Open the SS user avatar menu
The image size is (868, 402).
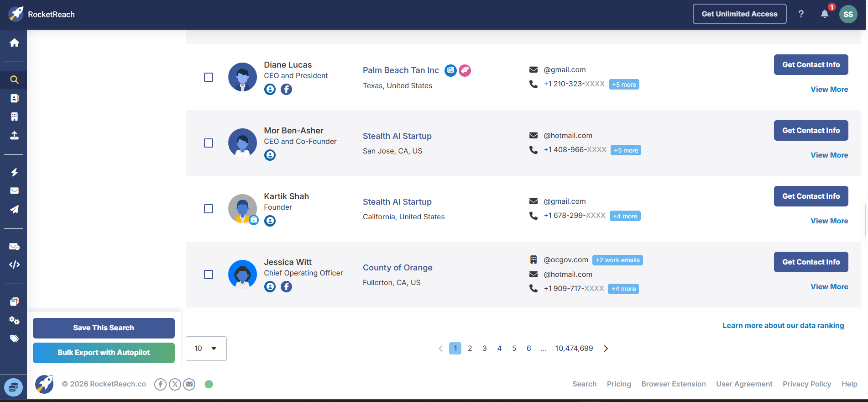pos(848,14)
